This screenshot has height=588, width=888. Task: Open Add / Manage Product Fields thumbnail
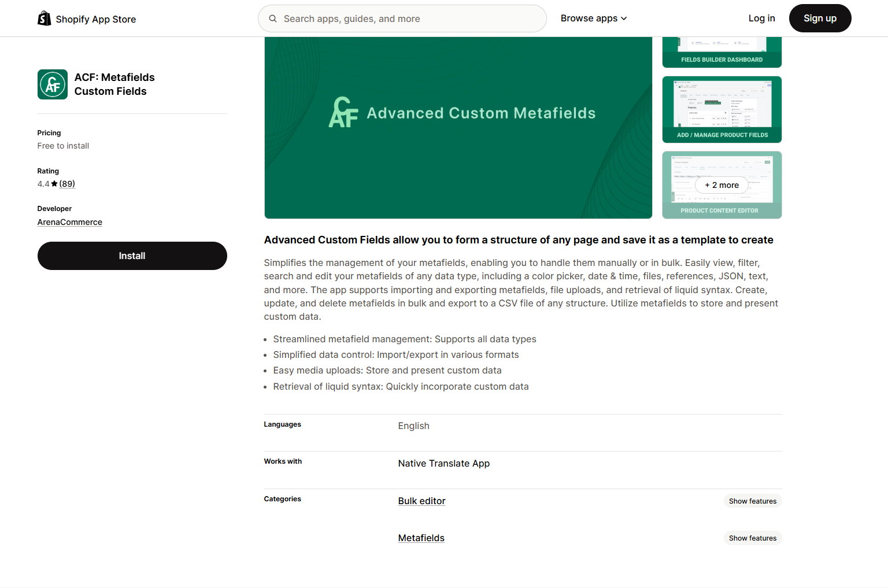pyautogui.click(x=721, y=109)
